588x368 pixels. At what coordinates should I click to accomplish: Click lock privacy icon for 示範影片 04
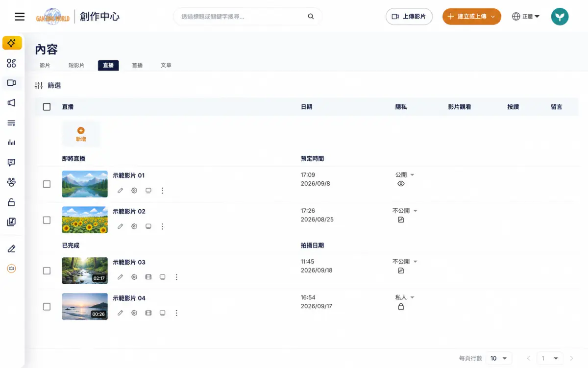click(x=401, y=306)
